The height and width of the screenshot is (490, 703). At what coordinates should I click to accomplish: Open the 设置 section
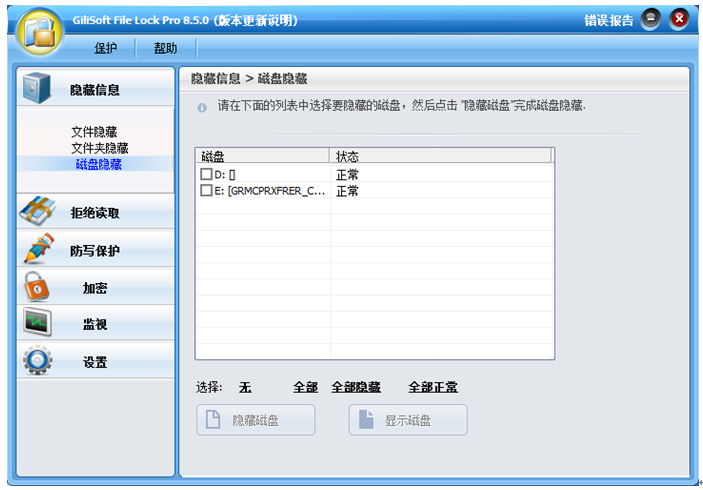95,362
